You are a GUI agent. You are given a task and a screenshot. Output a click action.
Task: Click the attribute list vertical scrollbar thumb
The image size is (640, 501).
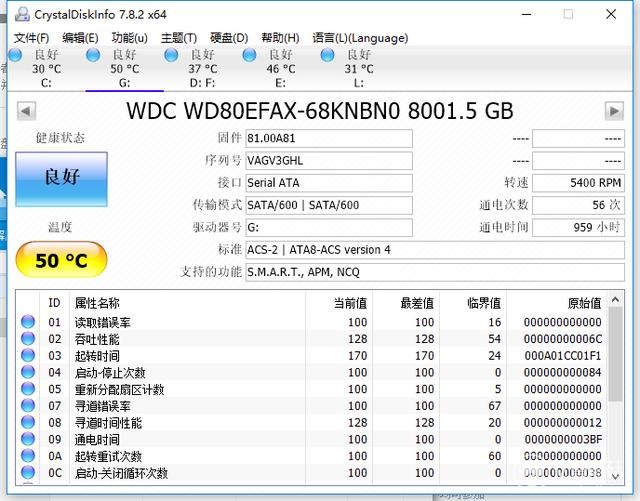[616, 354]
